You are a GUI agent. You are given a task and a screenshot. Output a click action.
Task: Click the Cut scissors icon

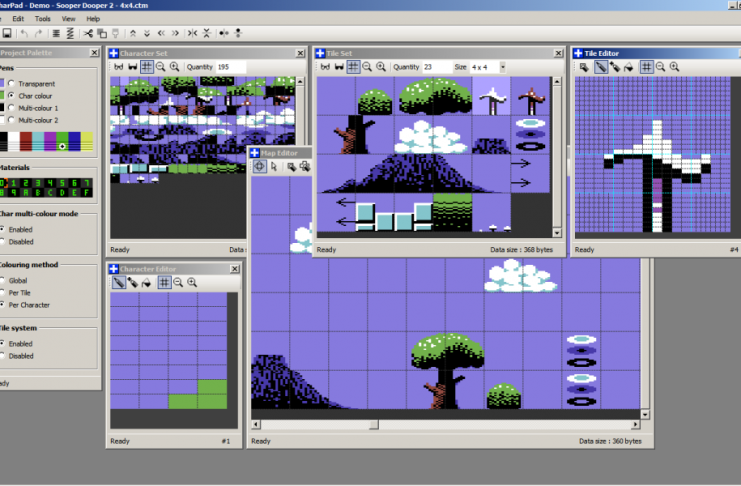pyautogui.click(x=88, y=33)
